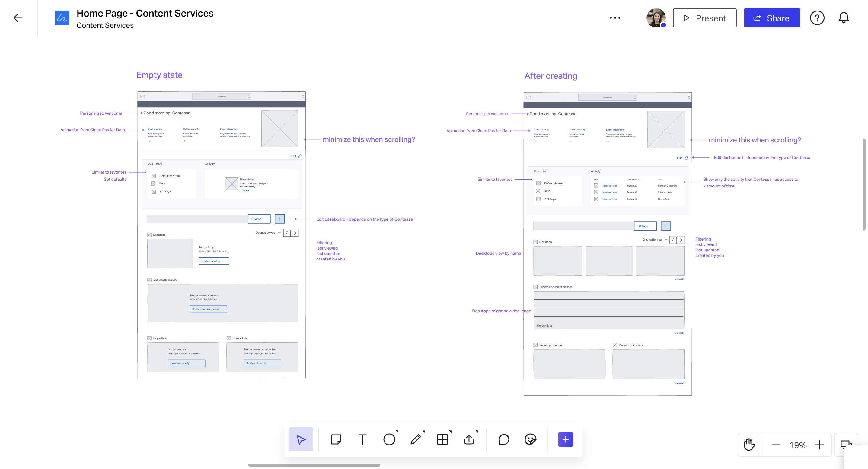The image size is (868, 469).
Task: Click the Content Services subtitle
Action: click(x=105, y=25)
